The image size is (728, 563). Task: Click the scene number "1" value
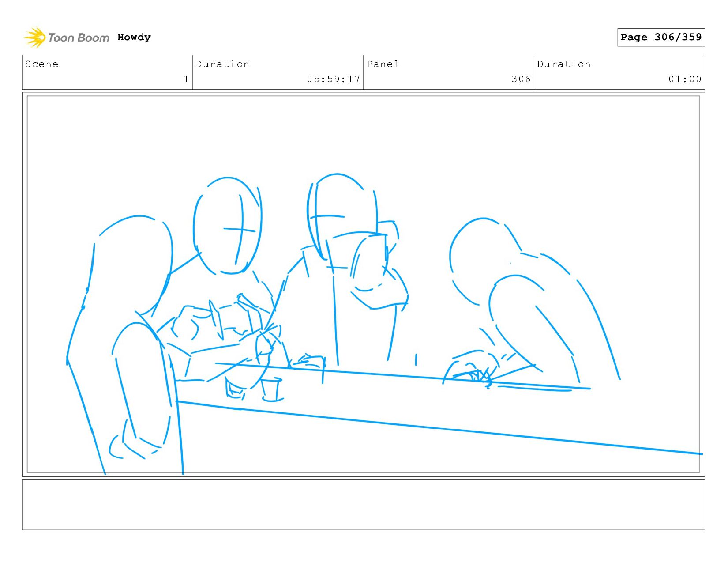(x=186, y=79)
